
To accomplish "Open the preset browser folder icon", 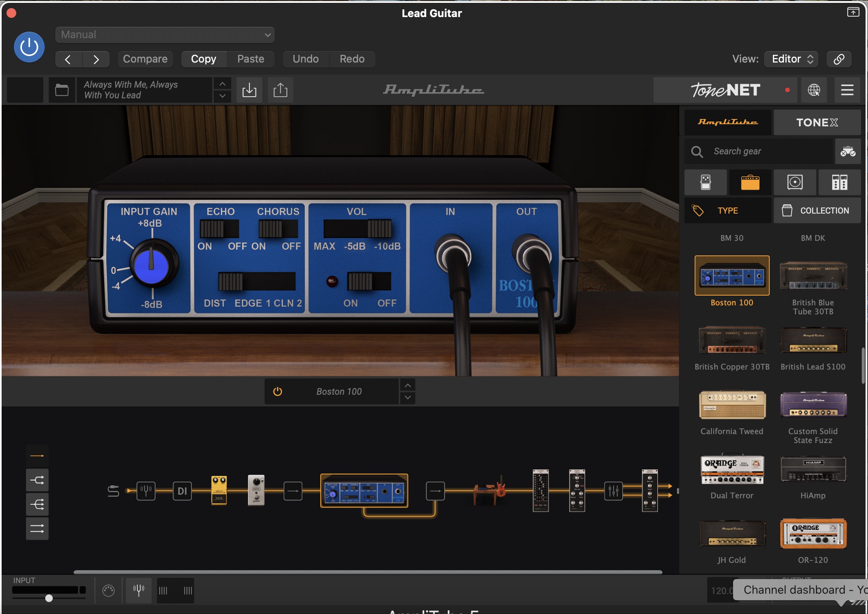I will (62, 90).
